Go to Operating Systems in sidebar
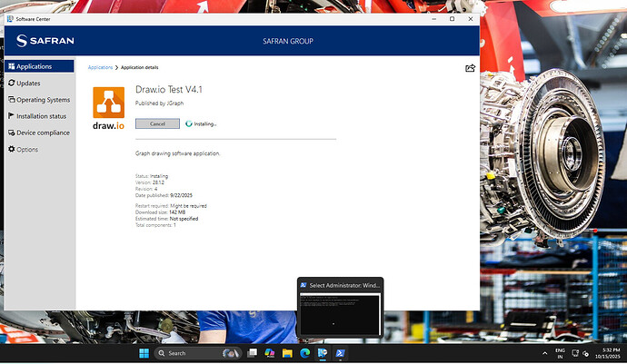The width and height of the screenshot is (627, 364). pos(39,100)
